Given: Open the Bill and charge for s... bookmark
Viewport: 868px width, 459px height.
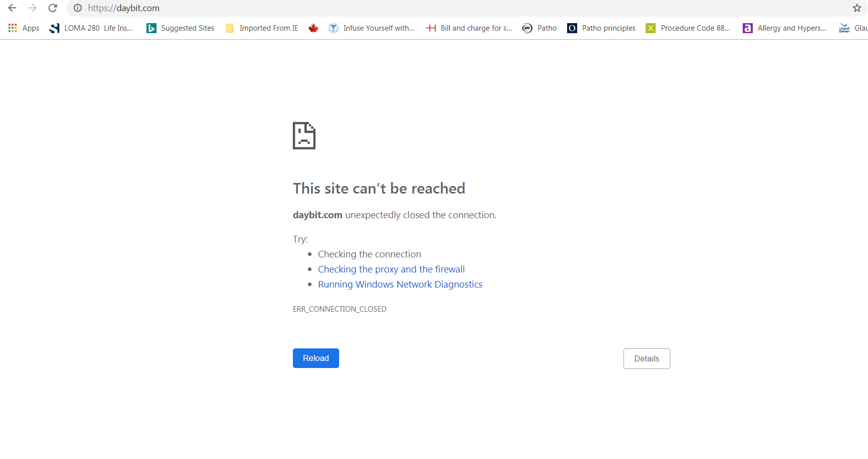Looking at the screenshot, I should point(469,28).
